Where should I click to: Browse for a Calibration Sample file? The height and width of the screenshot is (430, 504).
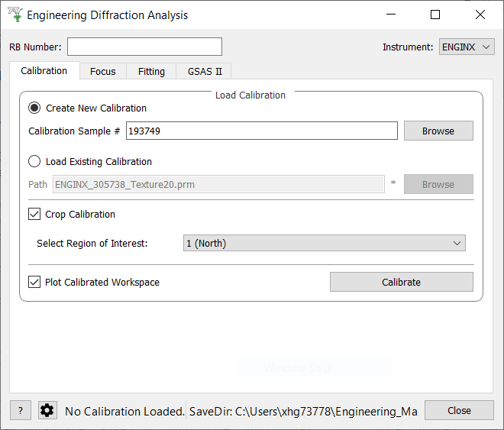pyautogui.click(x=438, y=131)
